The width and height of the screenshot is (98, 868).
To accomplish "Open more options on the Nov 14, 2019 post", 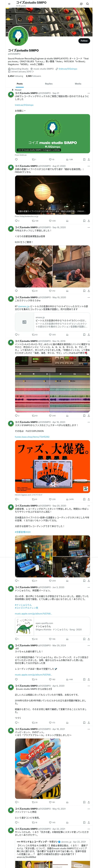I will [89, 341].
